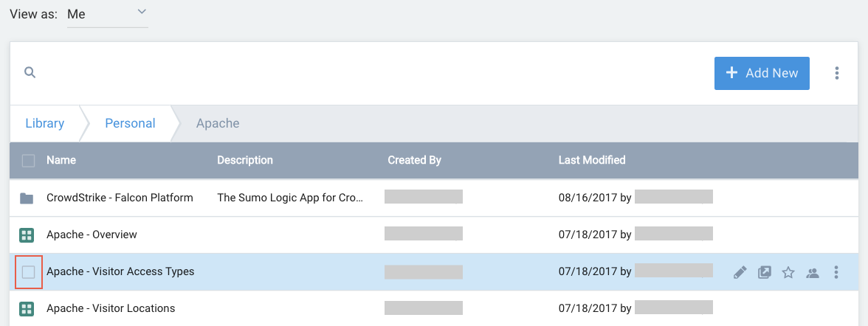Check the Apache - Visitor Access Types checkbox

tap(28, 272)
